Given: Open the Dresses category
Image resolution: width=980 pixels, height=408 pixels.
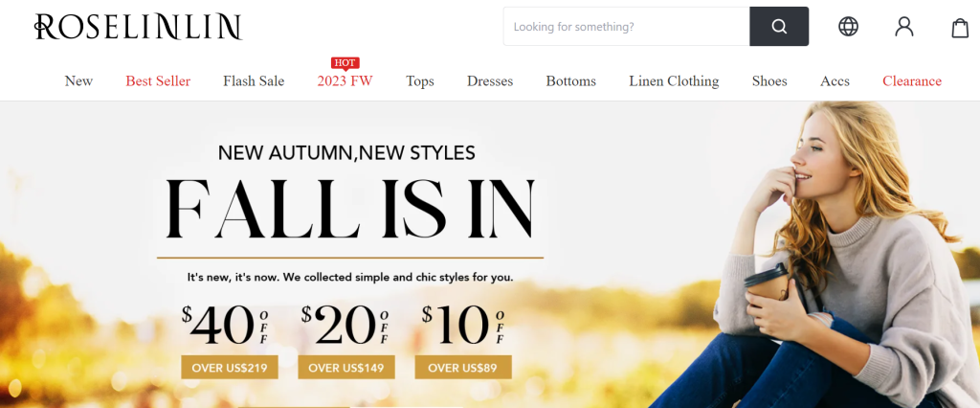Looking at the screenshot, I should click(490, 80).
